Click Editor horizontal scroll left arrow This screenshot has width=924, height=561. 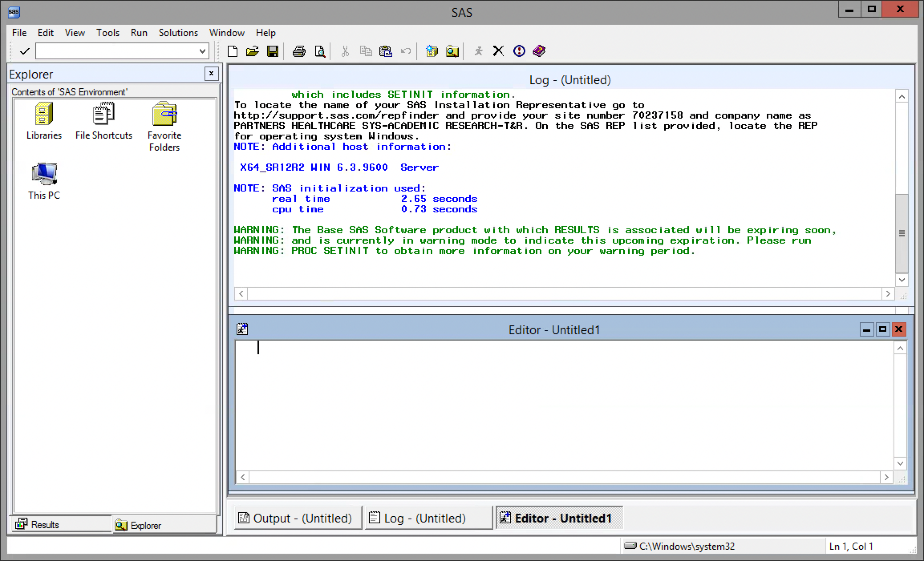243,477
